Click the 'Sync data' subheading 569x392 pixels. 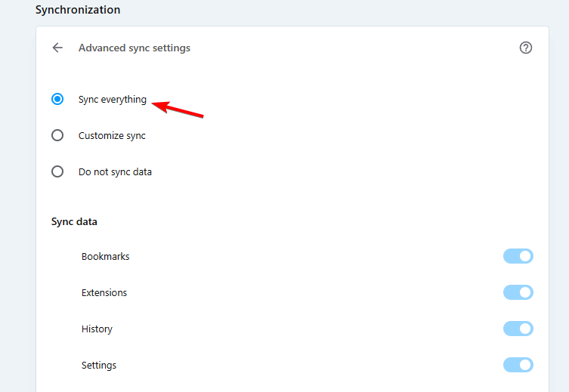click(x=74, y=221)
